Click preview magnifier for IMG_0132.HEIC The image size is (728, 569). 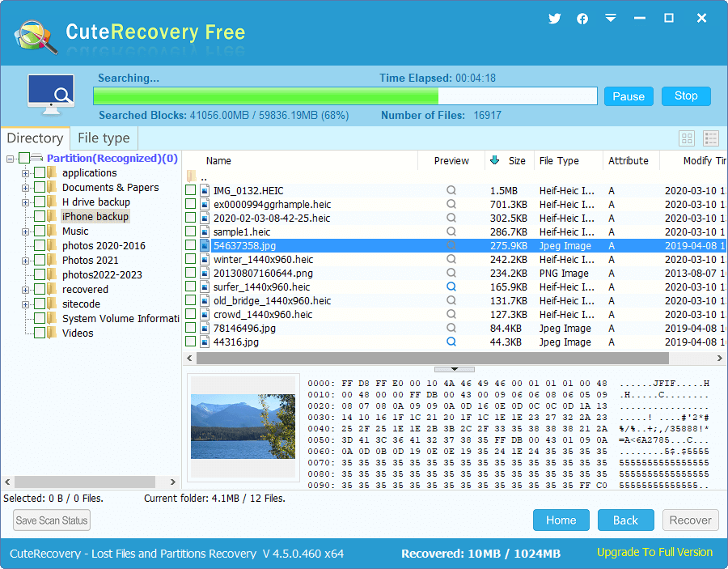pyautogui.click(x=451, y=191)
